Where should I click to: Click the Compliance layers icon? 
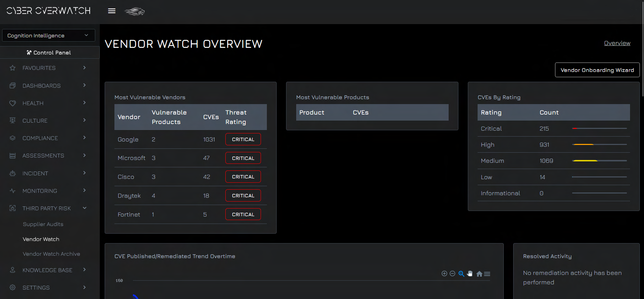(13, 138)
